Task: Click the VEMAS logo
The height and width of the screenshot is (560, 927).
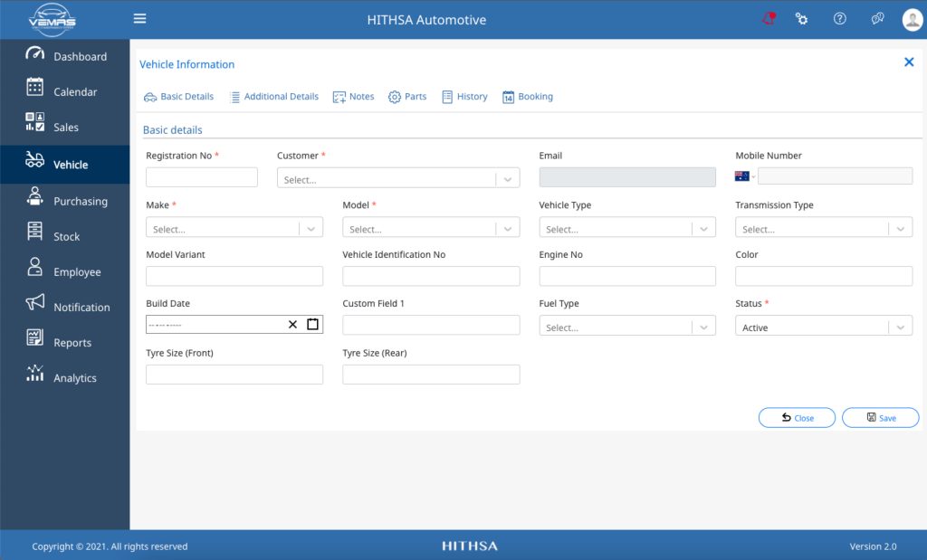Action: pos(52,20)
